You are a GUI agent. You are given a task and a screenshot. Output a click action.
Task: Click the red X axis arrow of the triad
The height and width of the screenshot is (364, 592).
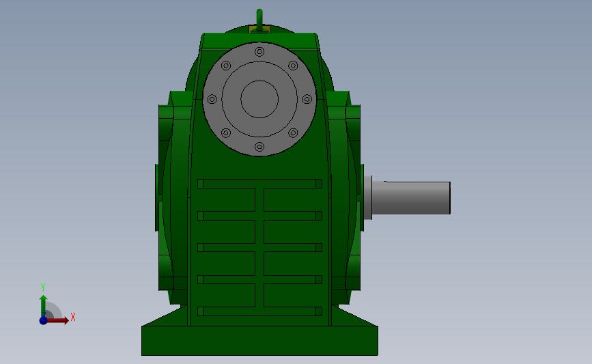click(58, 320)
